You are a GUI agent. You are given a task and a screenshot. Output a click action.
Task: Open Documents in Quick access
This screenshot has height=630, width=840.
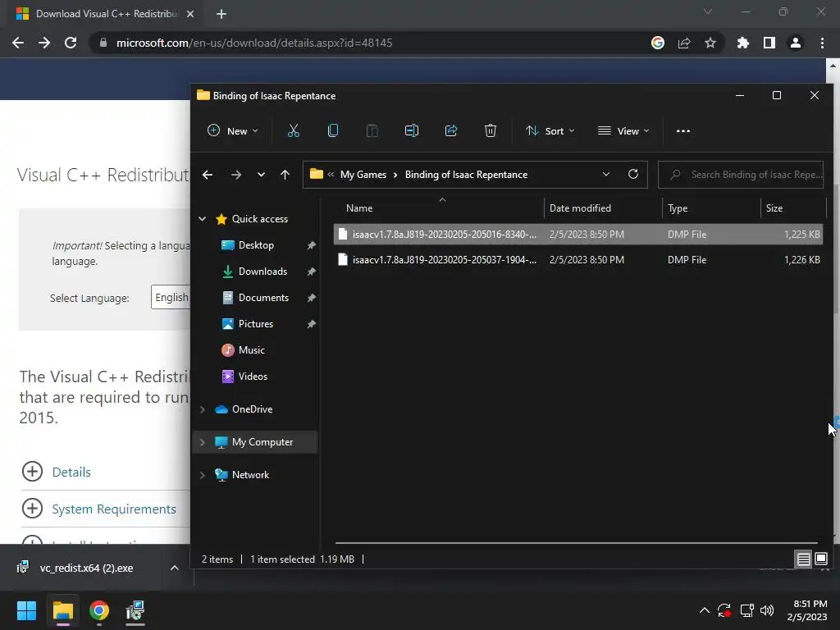263,297
